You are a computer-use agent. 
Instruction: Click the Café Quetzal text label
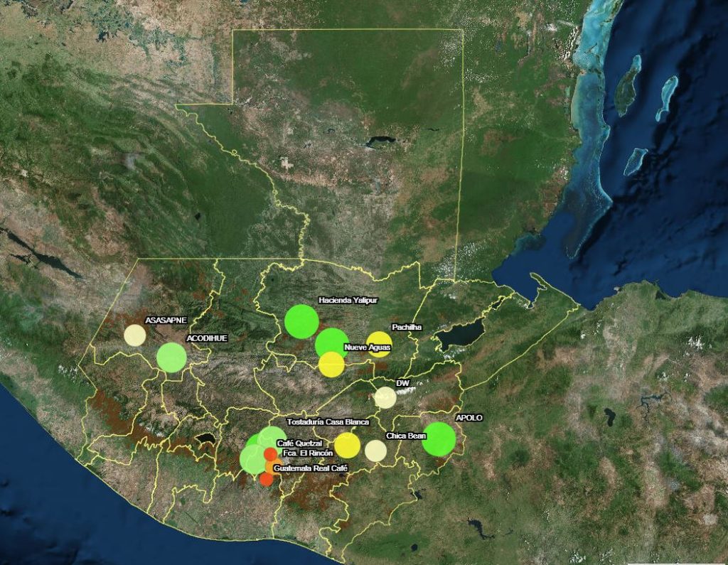pos(299,443)
